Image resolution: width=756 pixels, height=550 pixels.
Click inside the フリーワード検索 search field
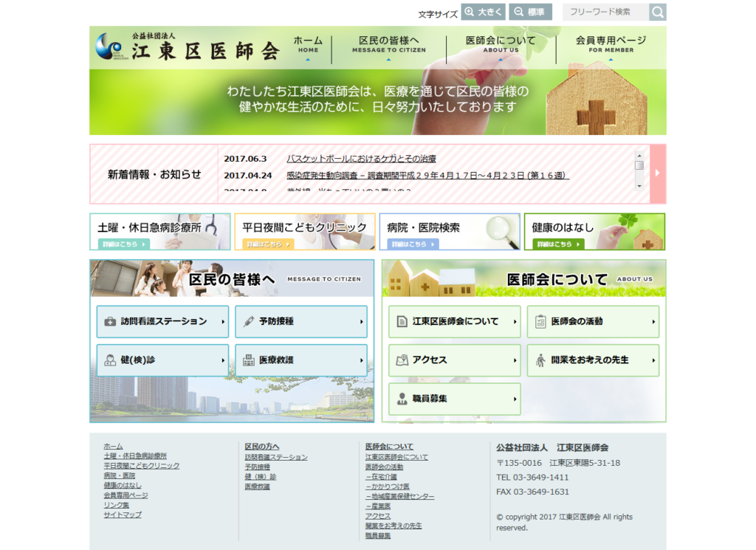605,12
